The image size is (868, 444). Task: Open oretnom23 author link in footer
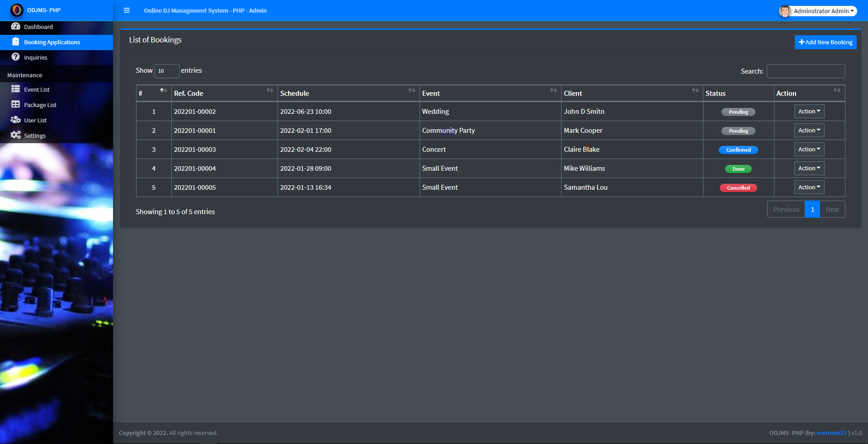click(831, 433)
